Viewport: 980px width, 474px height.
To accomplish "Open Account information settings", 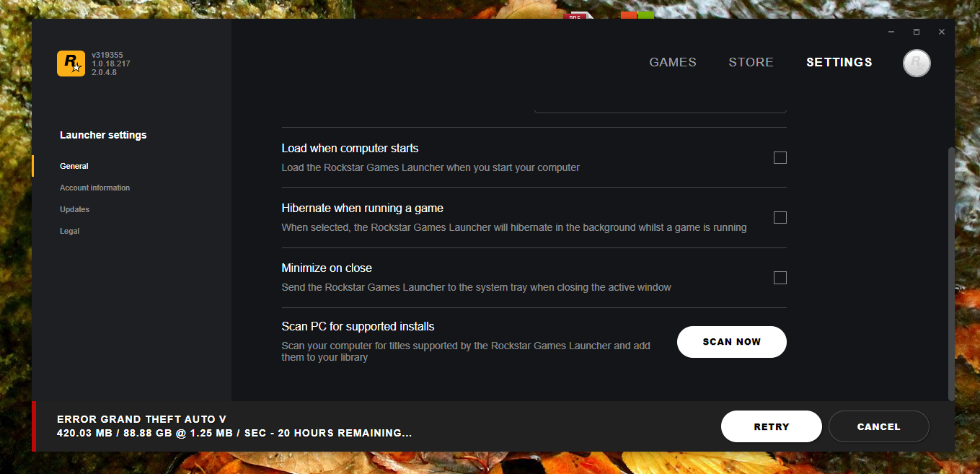I will (95, 188).
